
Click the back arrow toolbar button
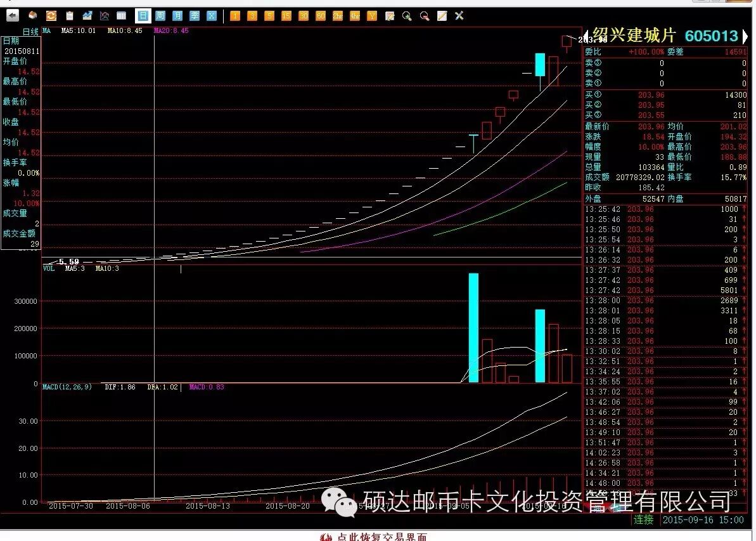click(x=13, y=16)
